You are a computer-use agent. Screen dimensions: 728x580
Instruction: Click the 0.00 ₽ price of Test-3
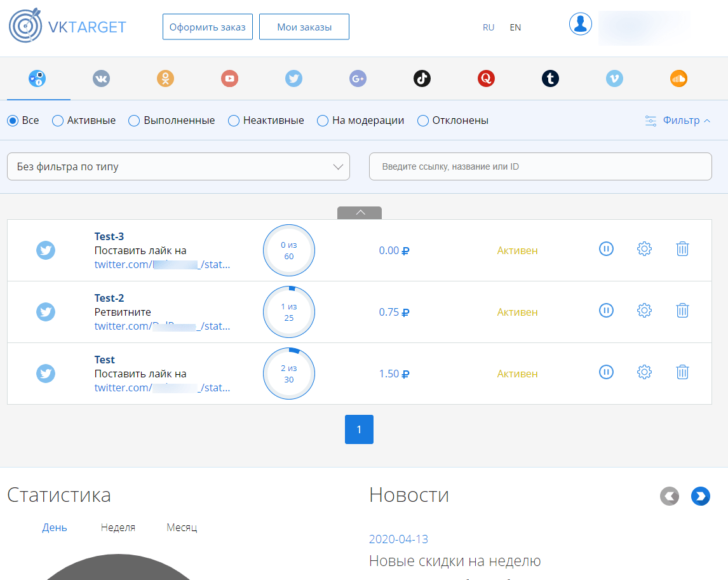tap(394, 251)
